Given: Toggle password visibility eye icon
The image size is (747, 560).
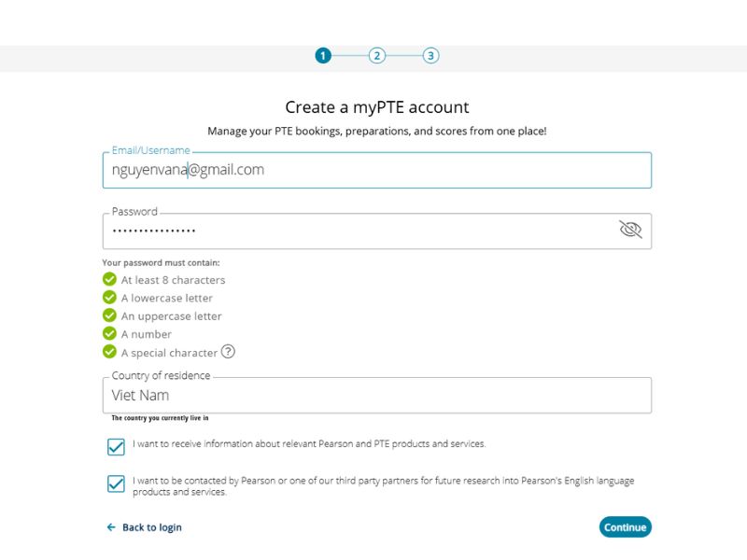Looking at the screenshot, I should (630, 230).
